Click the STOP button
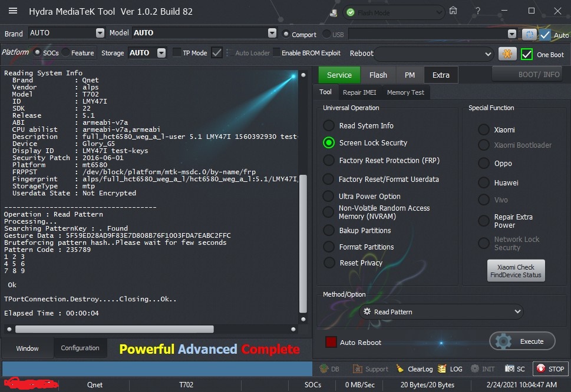The height and width of the screenshot is (392, 571). point(550,368)
